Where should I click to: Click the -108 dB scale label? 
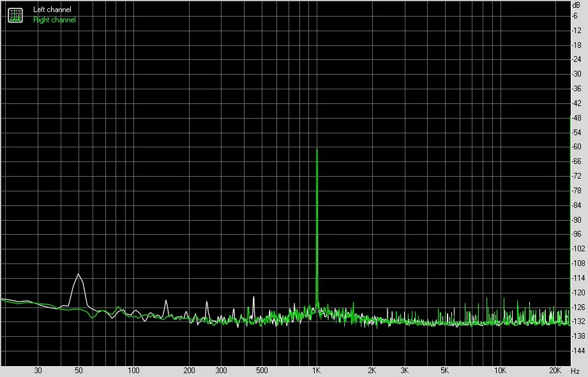click(578, 263)
